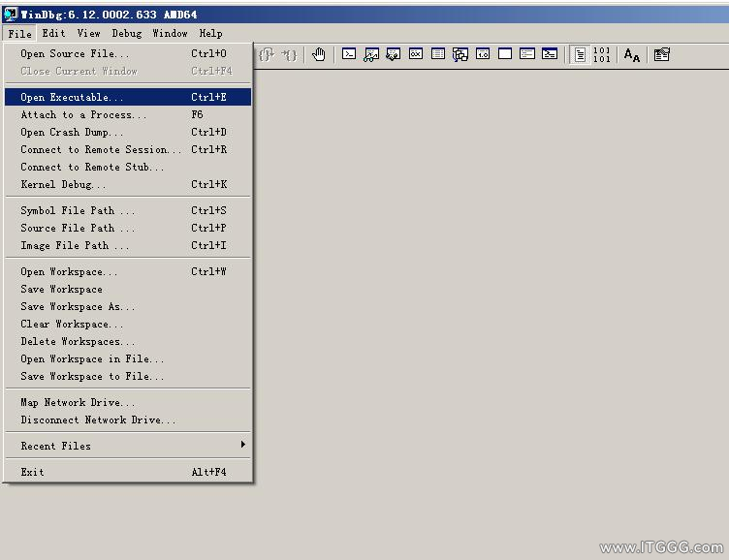This screenshot has height=560, width=729.
Task: Choose Open Source File from File menu
Action: click(128, 53)
